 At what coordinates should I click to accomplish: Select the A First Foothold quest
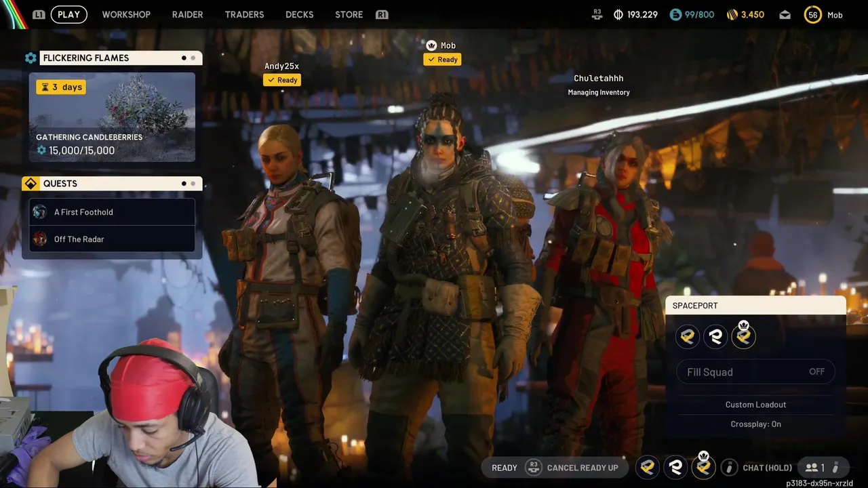click(x=112, y=212)
